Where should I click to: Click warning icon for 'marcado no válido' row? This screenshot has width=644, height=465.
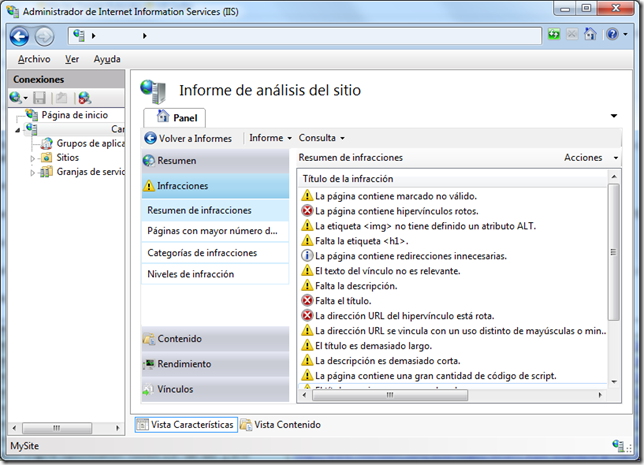(307, 196)
